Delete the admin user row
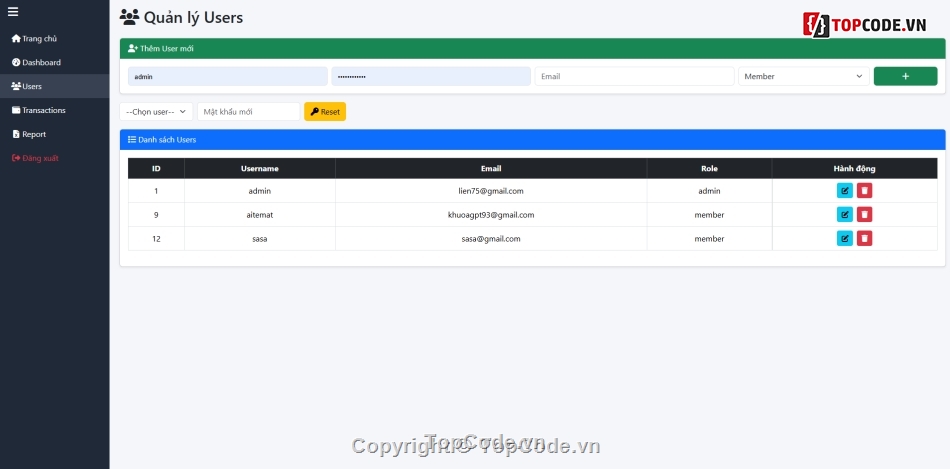The width and height of the screenshot is (950, 469). [x=865, y=191]
